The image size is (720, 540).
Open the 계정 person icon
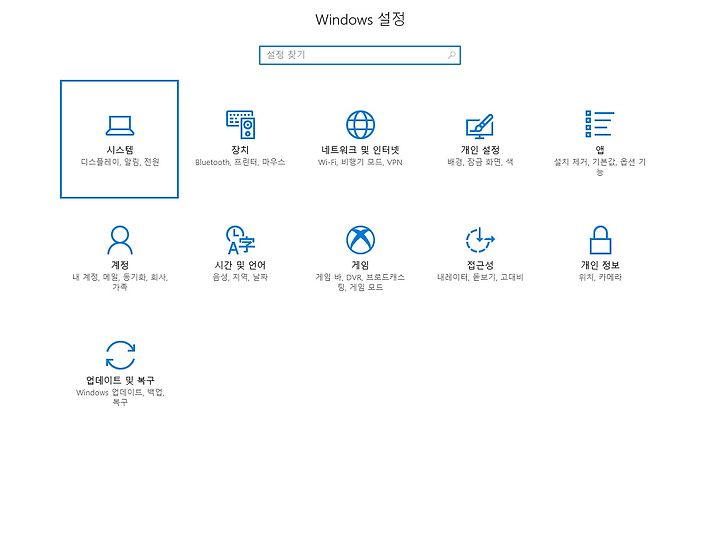coord(120,240)
